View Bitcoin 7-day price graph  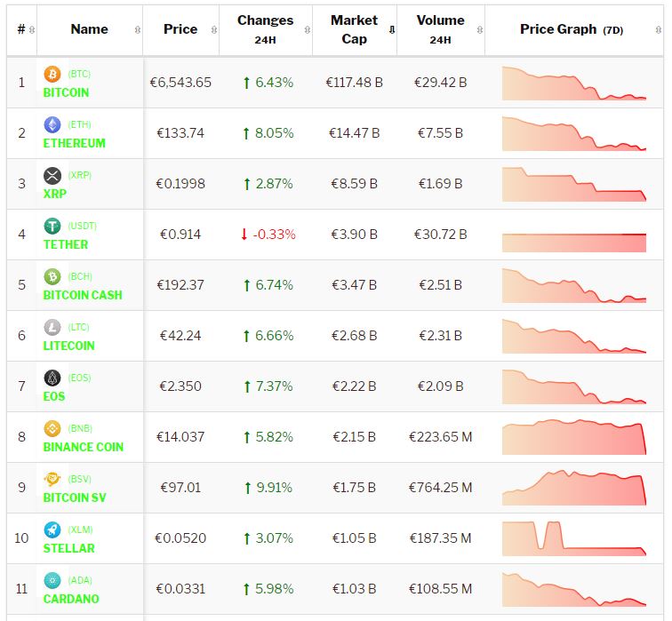pyautogui.click(x=573, y=83)
